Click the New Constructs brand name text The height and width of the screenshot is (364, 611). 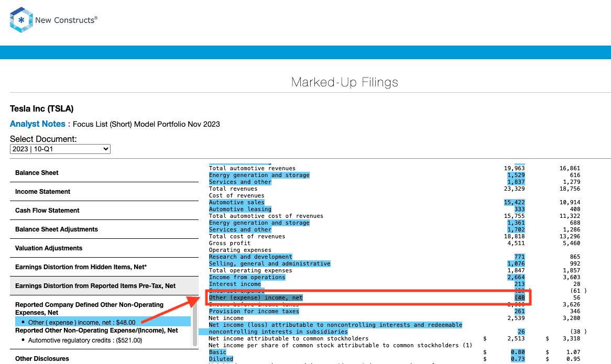click(x=66, y=20)
